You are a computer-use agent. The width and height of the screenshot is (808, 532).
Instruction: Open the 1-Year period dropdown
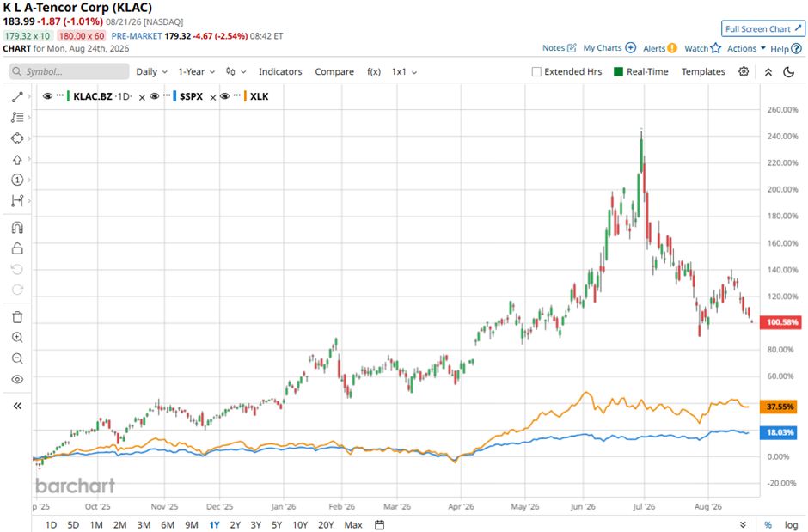pos(196,71)
